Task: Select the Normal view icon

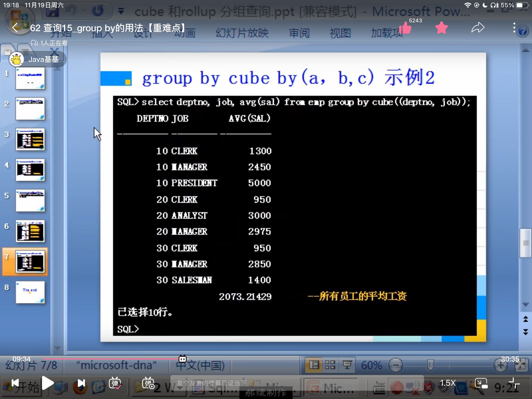Action: tap(314, 364)
